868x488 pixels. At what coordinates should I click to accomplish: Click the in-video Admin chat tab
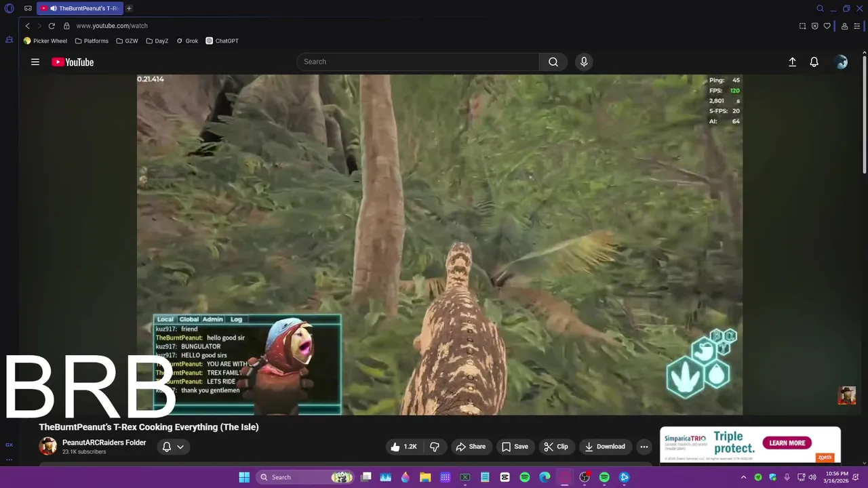[x=212, y=319]
